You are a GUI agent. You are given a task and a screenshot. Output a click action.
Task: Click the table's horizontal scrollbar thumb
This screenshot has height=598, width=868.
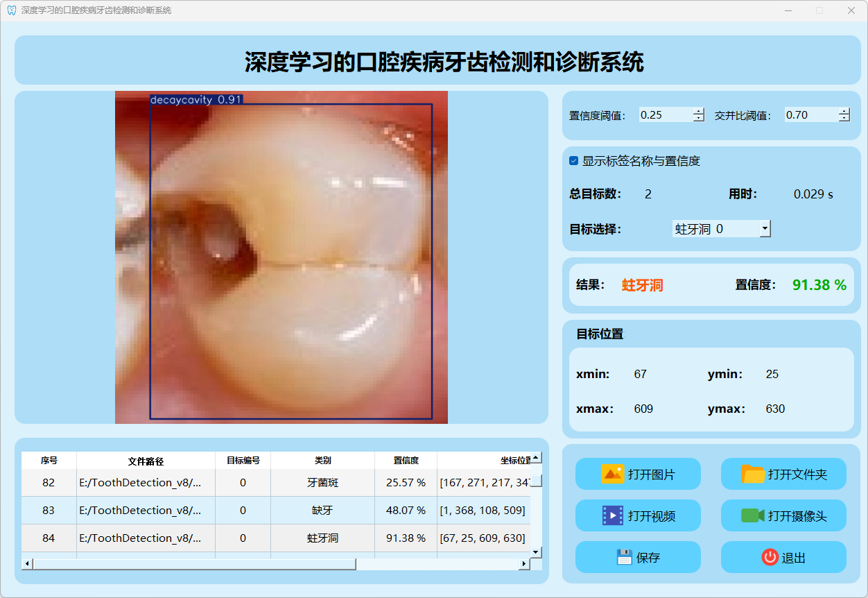(x=194, y=564)
